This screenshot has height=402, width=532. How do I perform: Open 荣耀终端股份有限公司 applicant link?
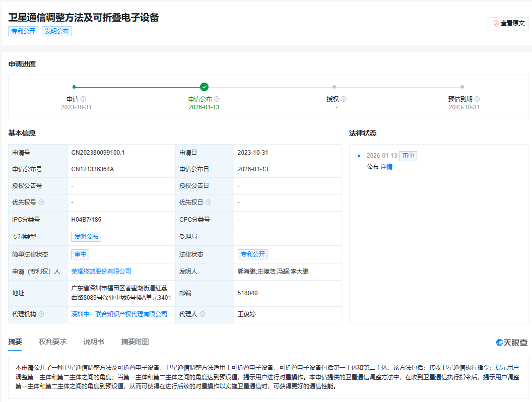[x=101, y=272]
